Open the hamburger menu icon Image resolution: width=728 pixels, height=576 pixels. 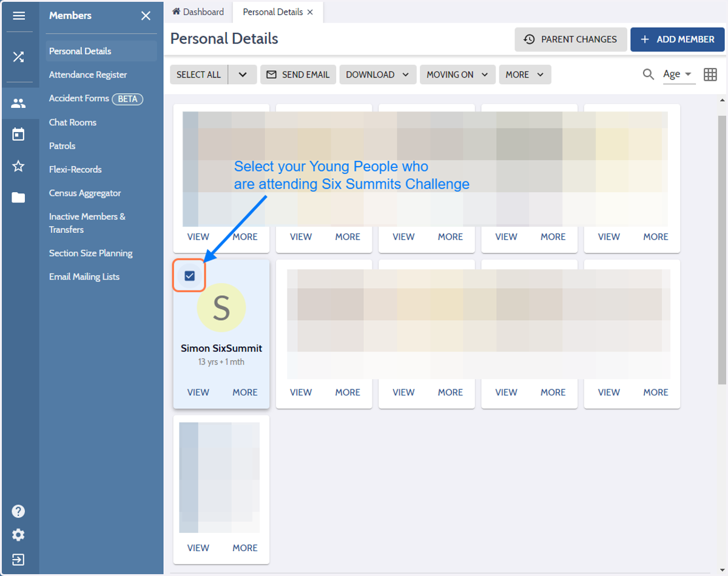click(19, 16)
